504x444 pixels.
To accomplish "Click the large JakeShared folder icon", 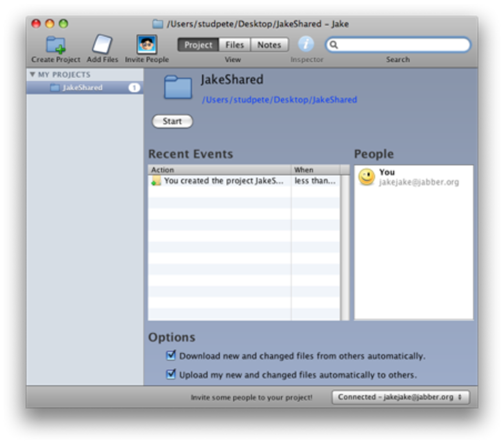I will [178, 87].
